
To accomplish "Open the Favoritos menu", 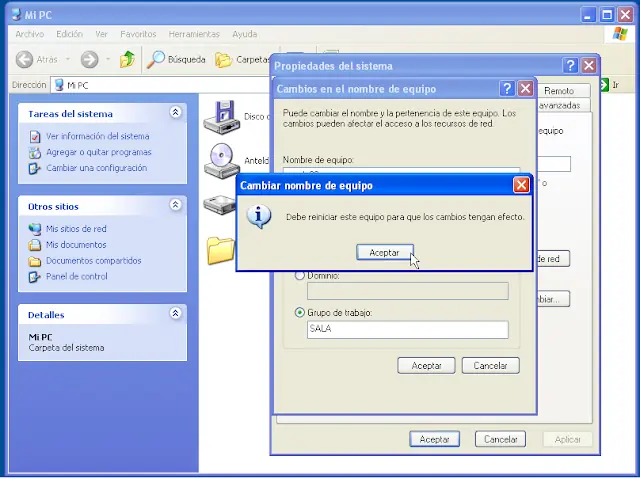I will 138,33.
